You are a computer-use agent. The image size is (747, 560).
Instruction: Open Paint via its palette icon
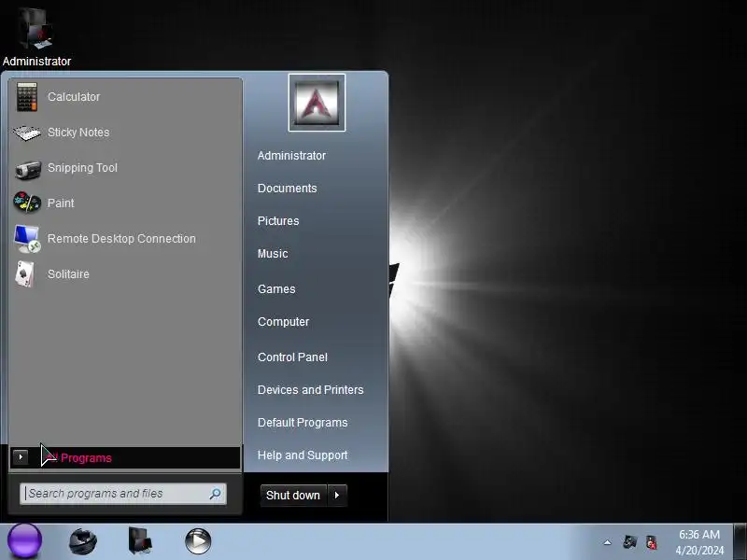pos(27,203)
